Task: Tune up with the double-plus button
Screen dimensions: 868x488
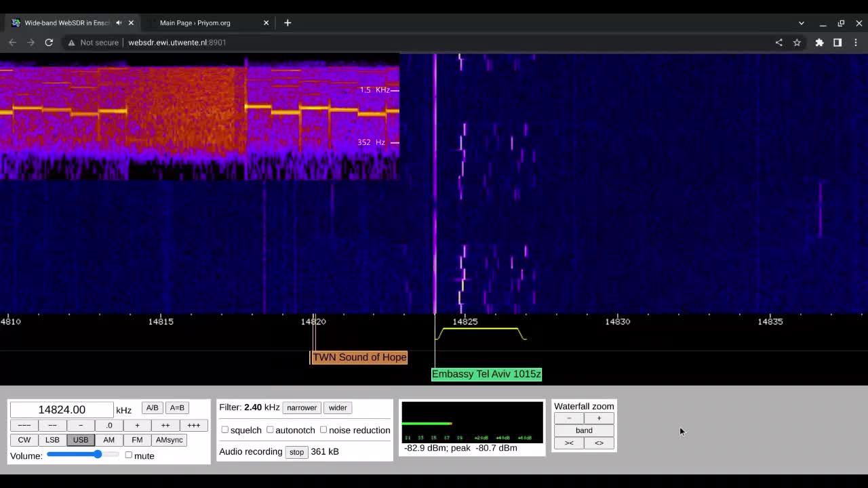Action: (165, 425)
